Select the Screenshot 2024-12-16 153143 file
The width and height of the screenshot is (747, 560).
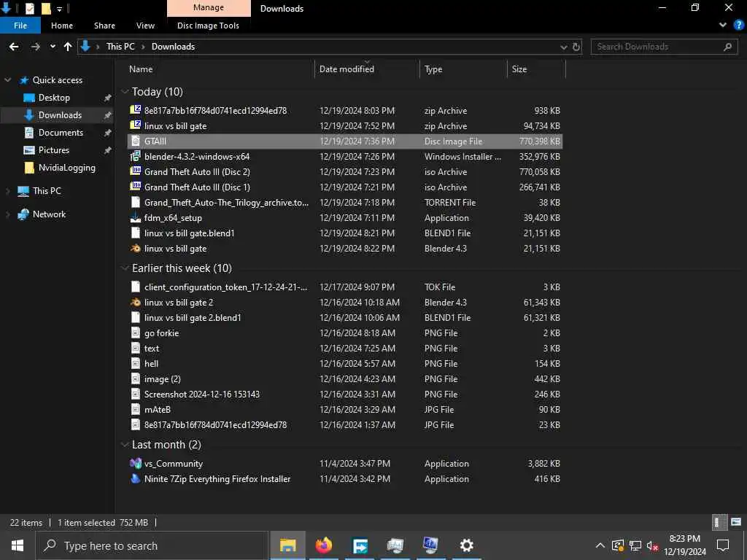coord(345,394)
